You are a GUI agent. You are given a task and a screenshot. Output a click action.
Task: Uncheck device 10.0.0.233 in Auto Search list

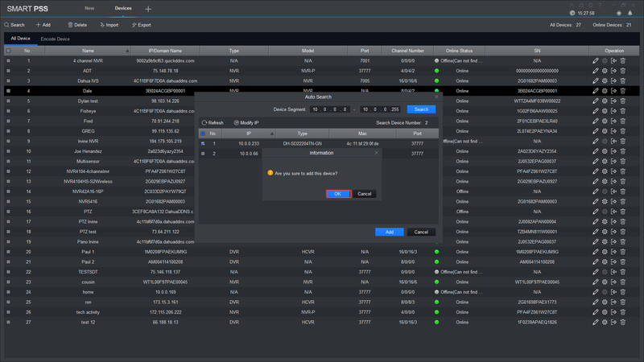pos(203,142)
